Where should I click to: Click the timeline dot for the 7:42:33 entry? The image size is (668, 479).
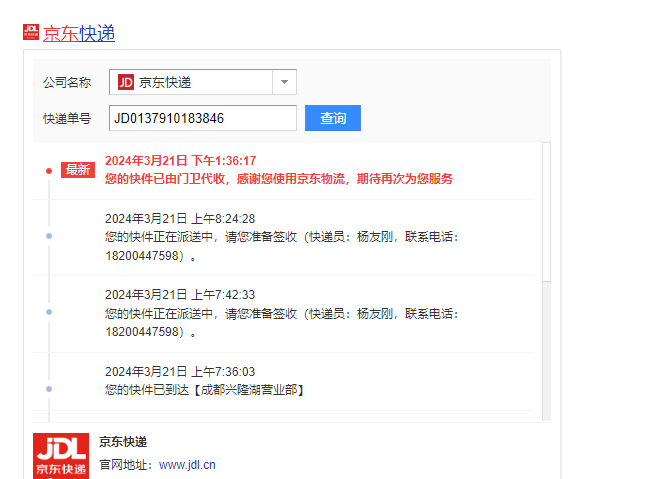pyautogui.click(x=49, y=312)
